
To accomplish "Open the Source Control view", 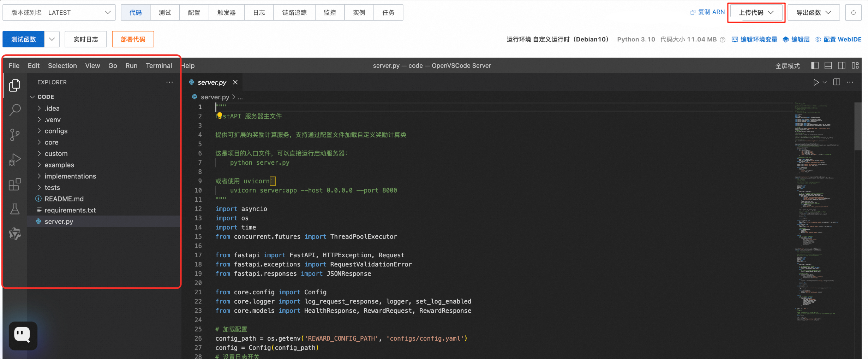I will pyautogui.click(x=15, y=135).
